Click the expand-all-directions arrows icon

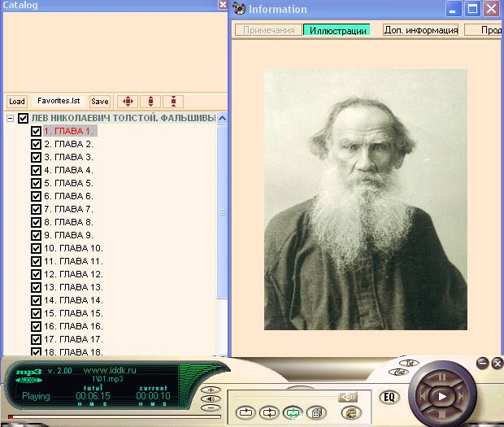tap(127, 102)
